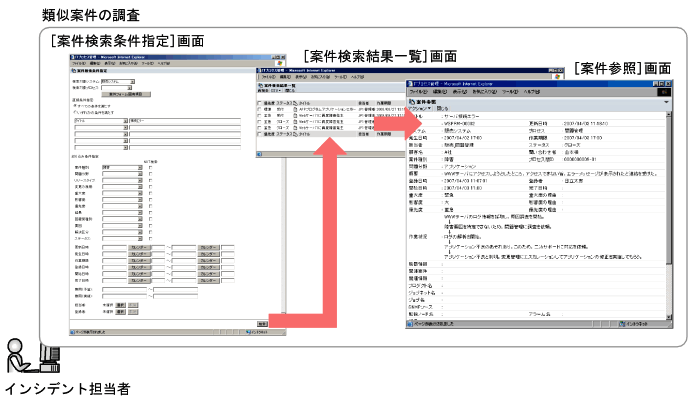This screenshot has height=405, width=689.
Task: Tick the NOT checkbox for 案件種別
Action: pos(151,167)
